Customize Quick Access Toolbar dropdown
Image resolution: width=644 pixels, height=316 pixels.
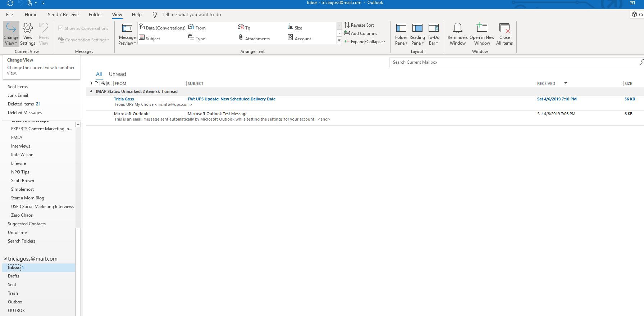(43, 3)
